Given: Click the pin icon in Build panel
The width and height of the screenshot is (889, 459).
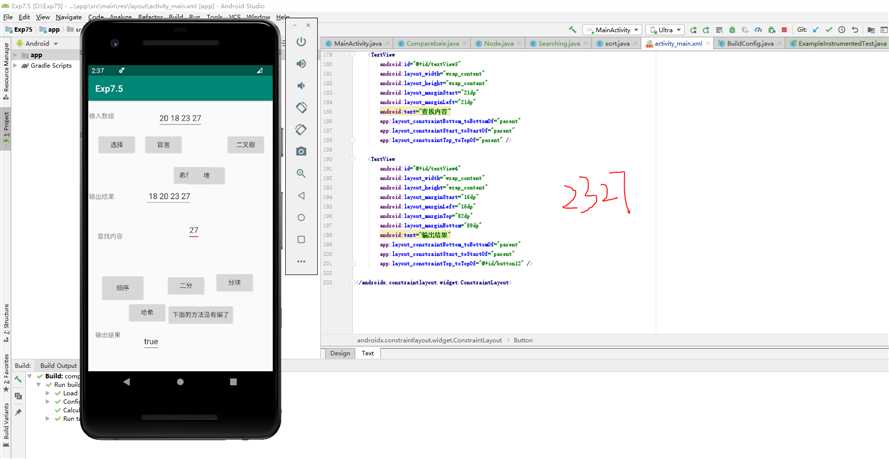Looking at the screenshot, I should (x=18, y=412).
